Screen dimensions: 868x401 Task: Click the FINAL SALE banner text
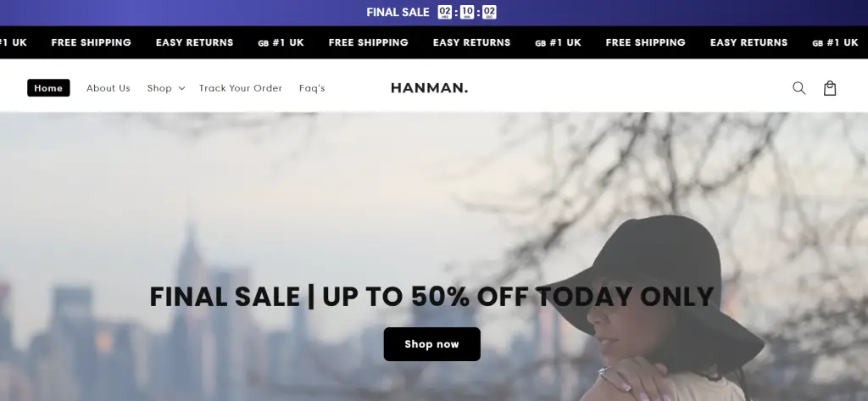pos(398,12)
